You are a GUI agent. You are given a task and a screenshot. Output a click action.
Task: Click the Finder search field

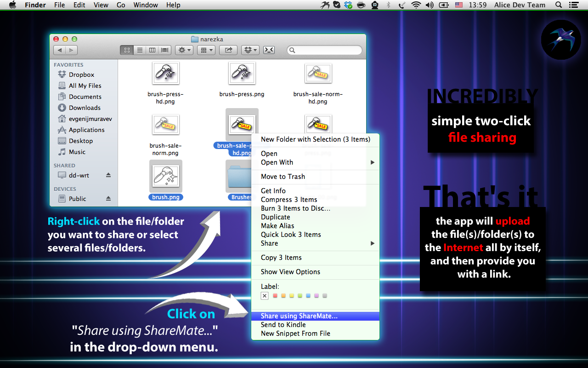click(x=325, y=50)
